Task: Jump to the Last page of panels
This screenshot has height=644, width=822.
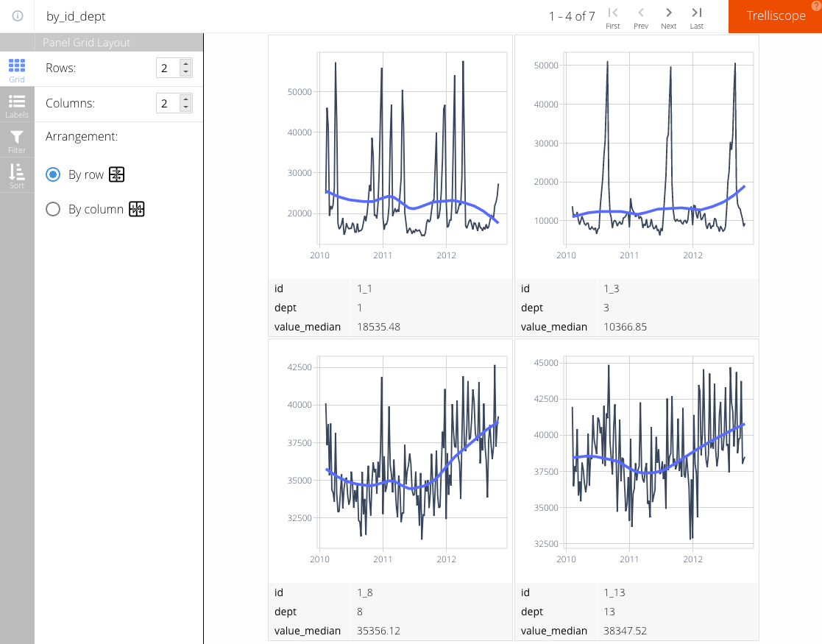Action: pyautogui.click(x=696, y=18)
